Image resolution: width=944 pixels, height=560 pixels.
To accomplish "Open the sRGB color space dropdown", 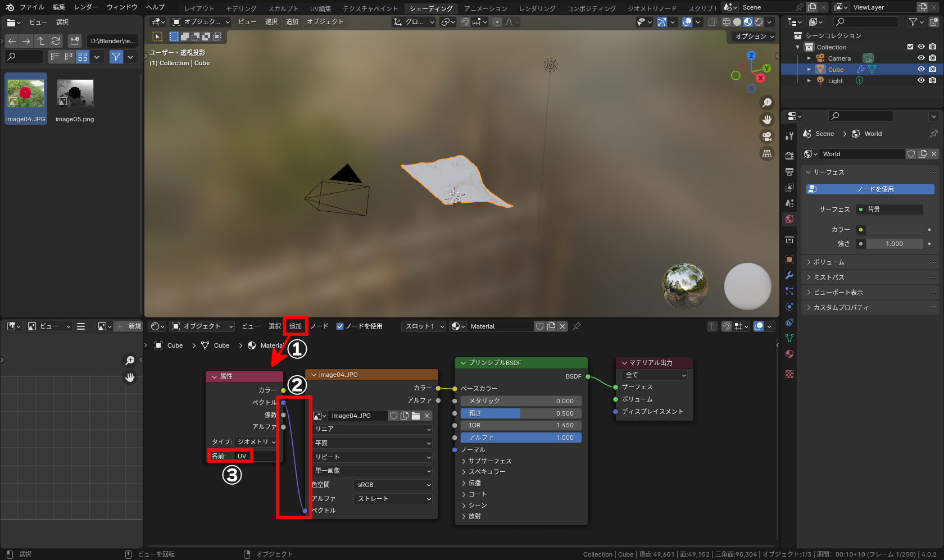I will pyautogui.click(x=393, y=485).
